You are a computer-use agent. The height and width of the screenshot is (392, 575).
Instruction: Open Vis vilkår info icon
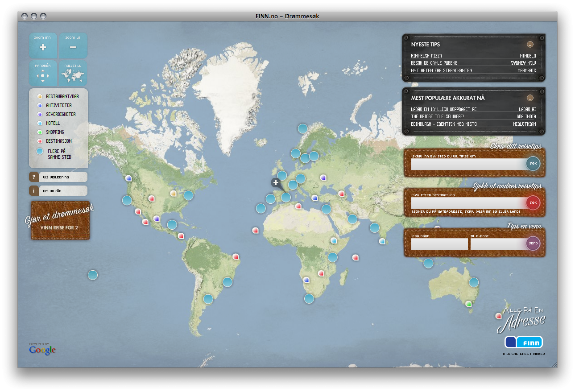click(34, 191)
